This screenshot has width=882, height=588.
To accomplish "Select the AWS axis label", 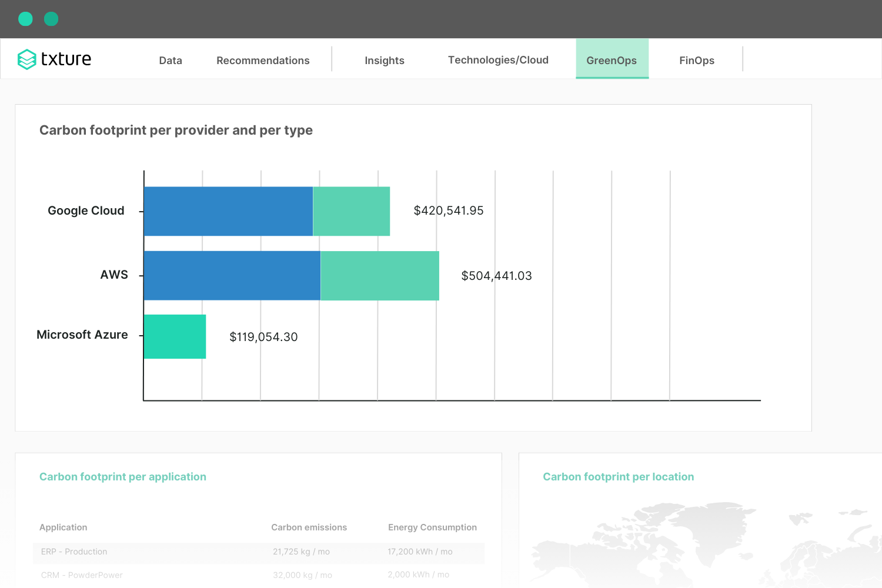I will pyautogui.click(x=114, y=275).
